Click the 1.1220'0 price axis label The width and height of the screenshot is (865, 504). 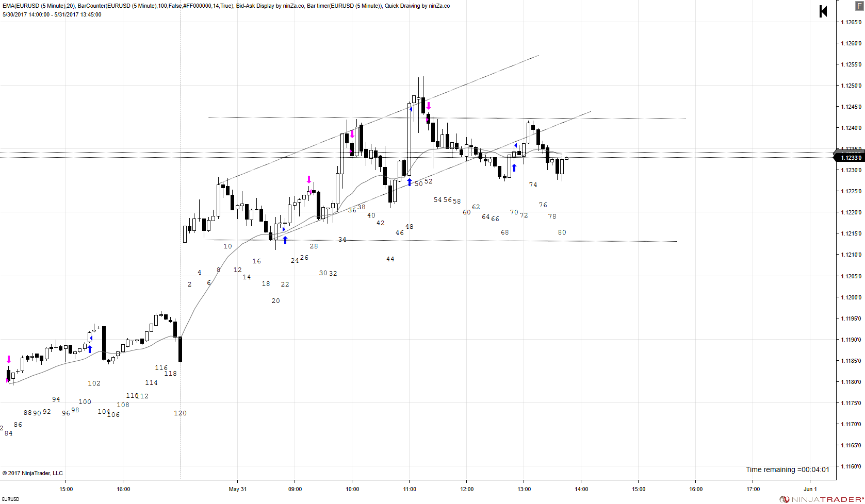tap(851, 212)
